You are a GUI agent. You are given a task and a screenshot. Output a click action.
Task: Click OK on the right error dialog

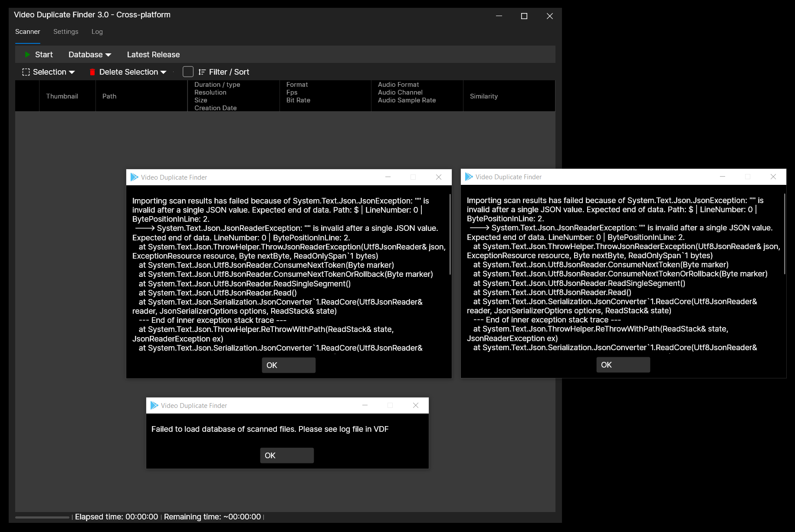tap(623, 365)
